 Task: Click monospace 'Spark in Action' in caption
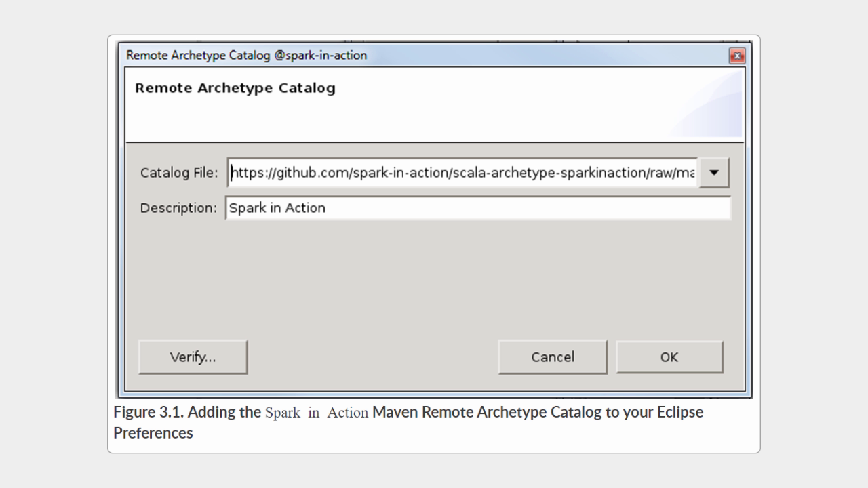[317, 413]
